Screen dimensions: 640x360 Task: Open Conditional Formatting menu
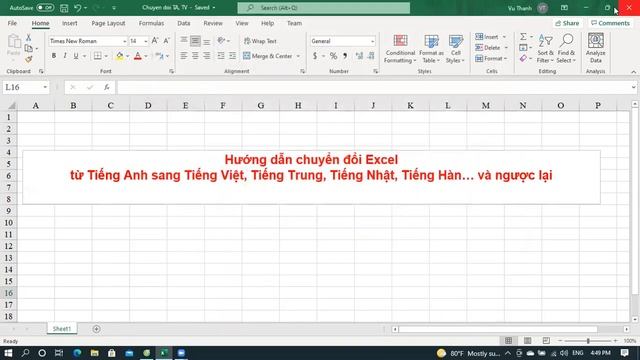(400, 49)
